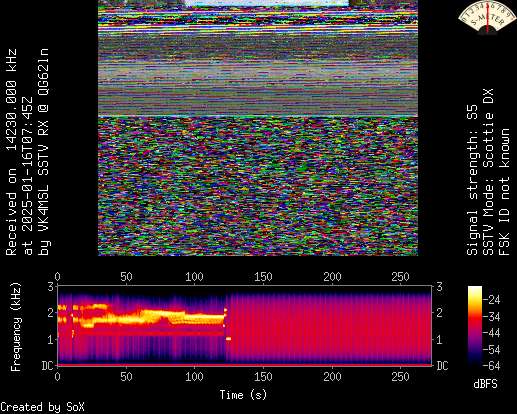Click the decoded SSTV noise image area

click(x=258, y=186)
